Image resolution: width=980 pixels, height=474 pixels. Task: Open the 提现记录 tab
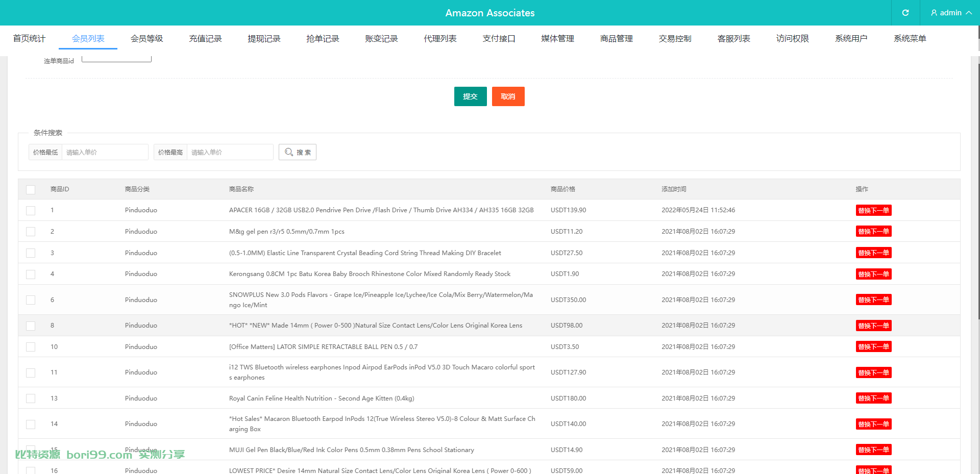tap(264, 38)
